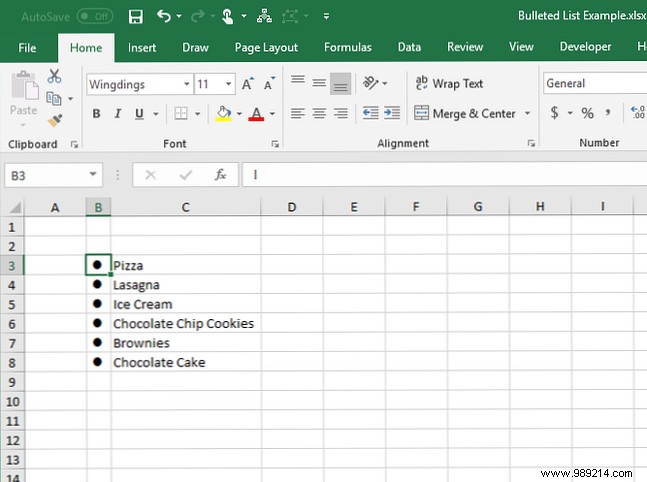Open the Name Box dropdown arrow
The image size is (647, 482).
pos(93,175)
